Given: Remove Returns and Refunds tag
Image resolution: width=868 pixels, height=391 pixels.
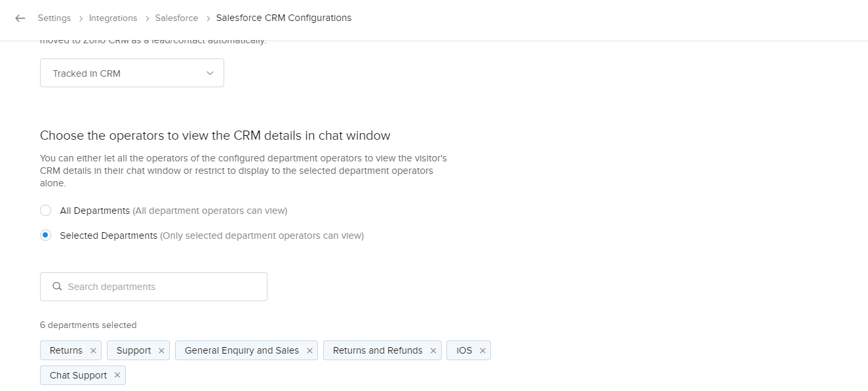Looking at the screenshot, I should pyautogui.click(x=433, y=351).
